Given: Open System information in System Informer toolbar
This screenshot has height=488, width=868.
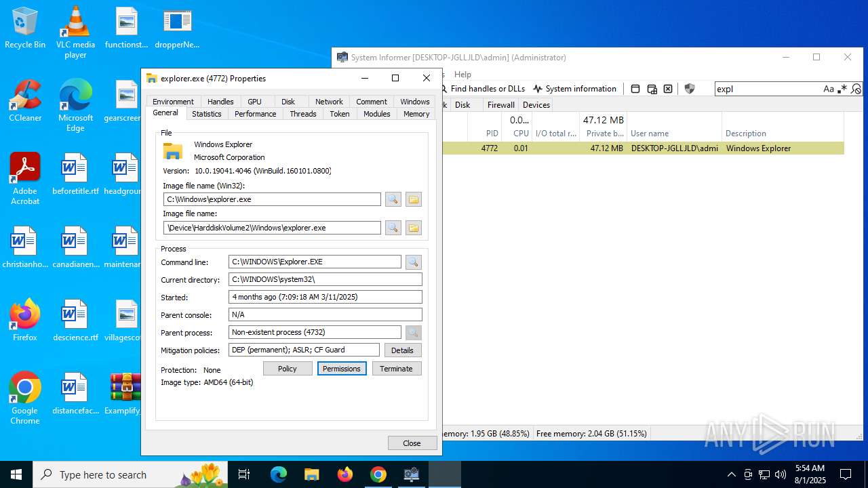Looking at the screenshot, I should pyautogui.click(x=574, y=89).
